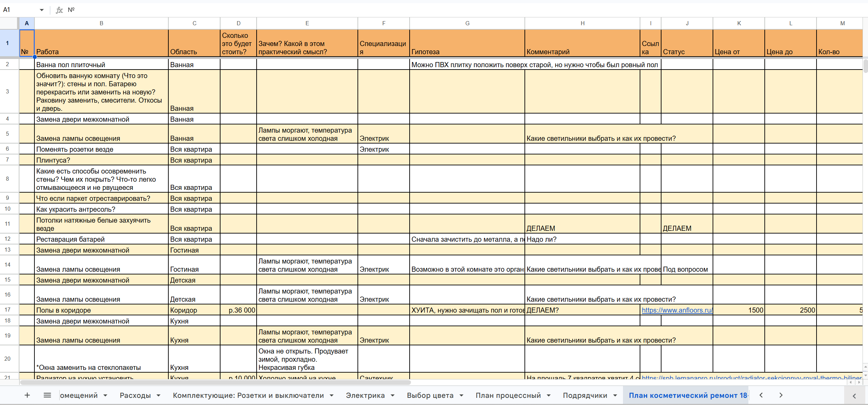Open the anfloors.ru hyperlink
The image size is (868, 405).
(x=677, y=310)
